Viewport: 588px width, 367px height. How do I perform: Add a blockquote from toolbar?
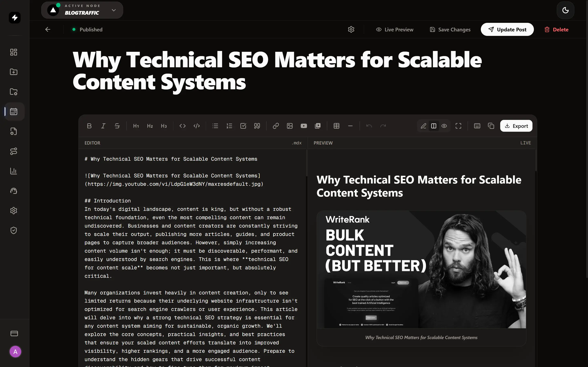tap(257, 126)
